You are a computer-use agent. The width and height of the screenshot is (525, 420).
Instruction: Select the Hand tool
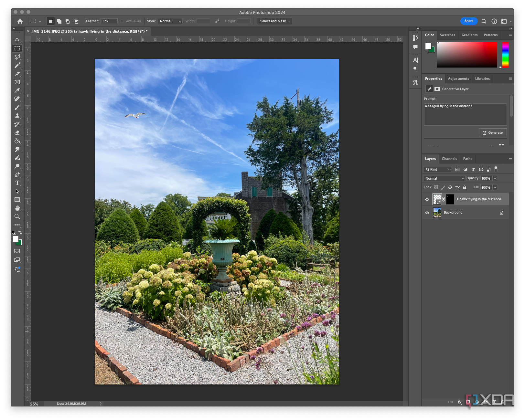click(17, 208)
